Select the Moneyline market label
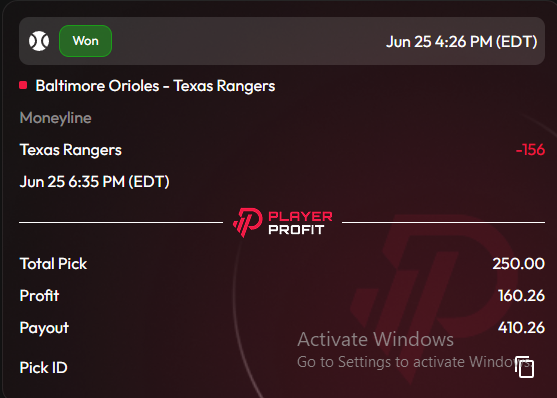This screenshot has width=557, height=398. (x=56, y=118)
